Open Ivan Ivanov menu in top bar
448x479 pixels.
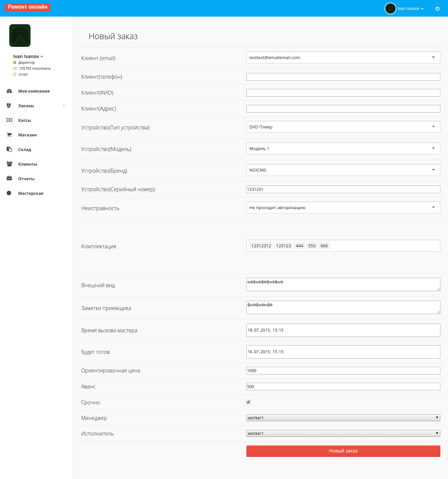[x=410, y=9]
